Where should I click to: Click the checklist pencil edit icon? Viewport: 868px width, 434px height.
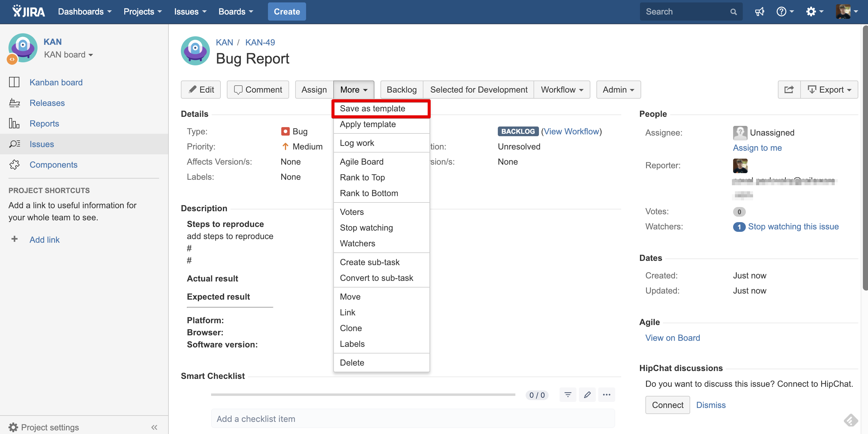(587, 395)
